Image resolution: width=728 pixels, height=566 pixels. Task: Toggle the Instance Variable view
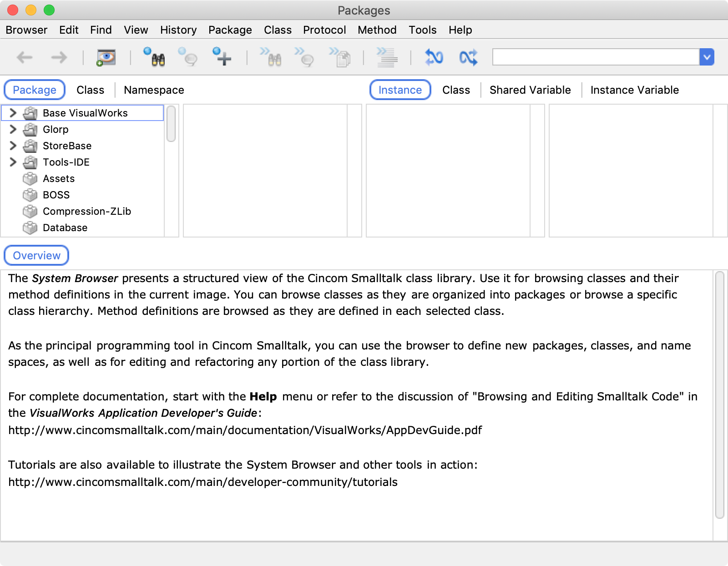pos(634,90)
